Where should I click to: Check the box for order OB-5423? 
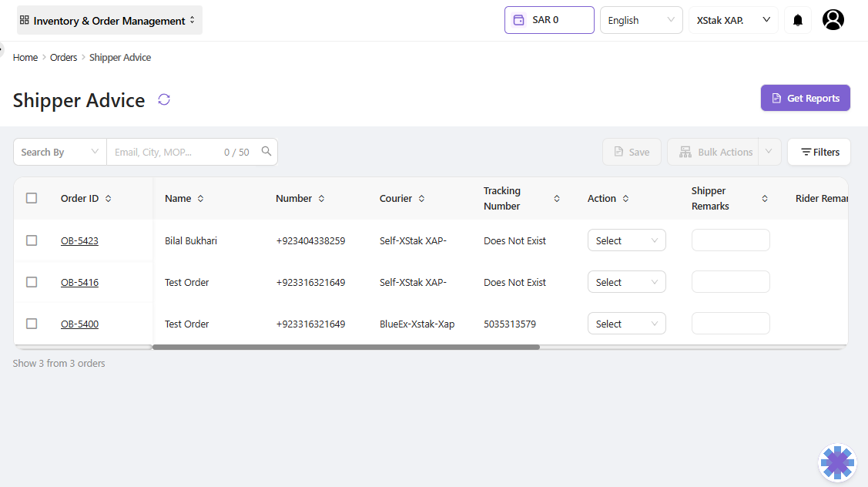click(32, 240)
